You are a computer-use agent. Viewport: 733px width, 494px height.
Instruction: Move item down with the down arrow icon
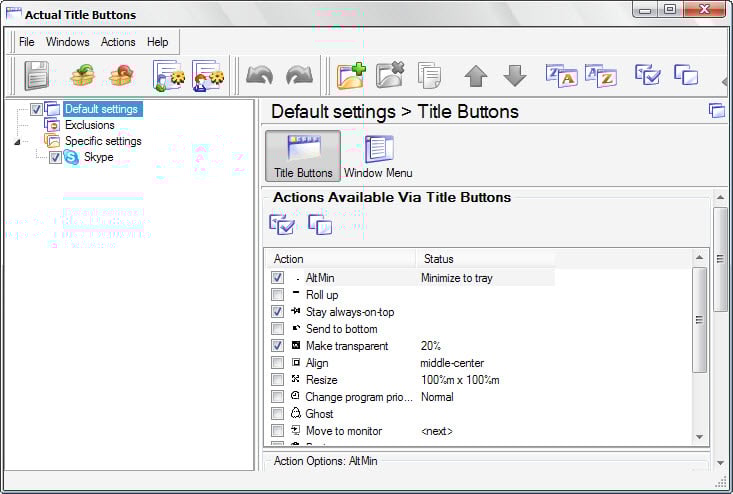coord(515,76)
